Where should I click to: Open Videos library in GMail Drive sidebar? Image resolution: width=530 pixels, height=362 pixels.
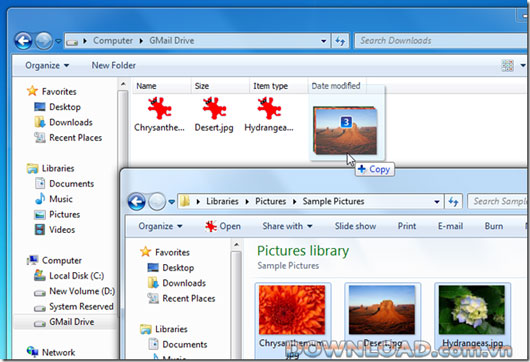click(55, 230)
